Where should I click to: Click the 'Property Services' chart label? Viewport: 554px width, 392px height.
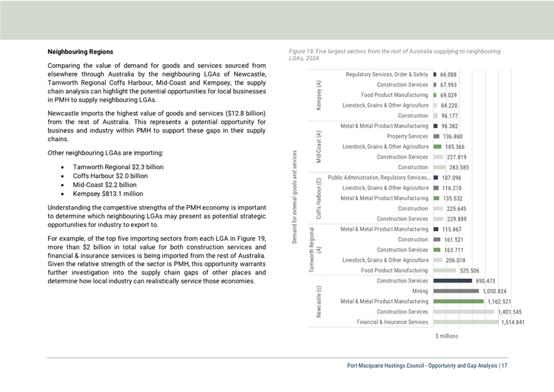tap(407, 136)
